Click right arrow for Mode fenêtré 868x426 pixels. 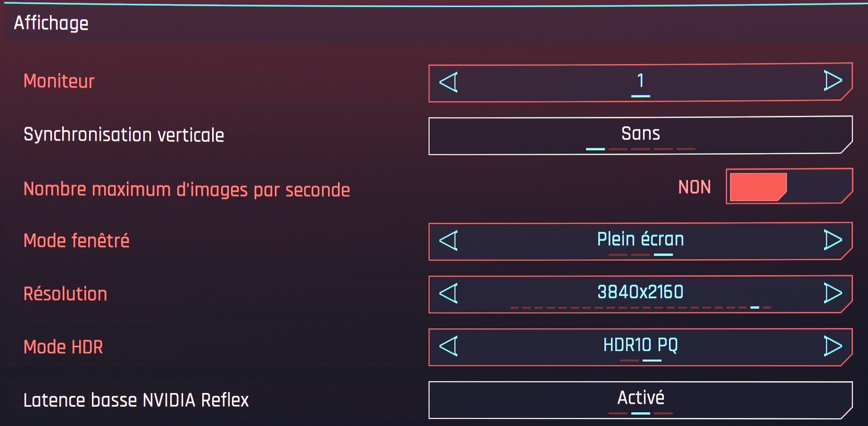[833, 240]
